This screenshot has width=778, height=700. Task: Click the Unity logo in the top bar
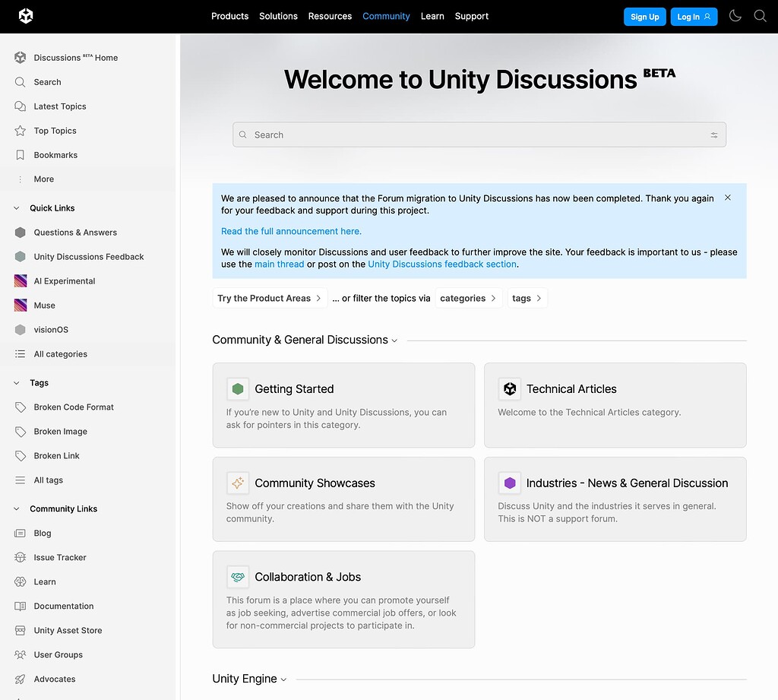coord(26,15)
